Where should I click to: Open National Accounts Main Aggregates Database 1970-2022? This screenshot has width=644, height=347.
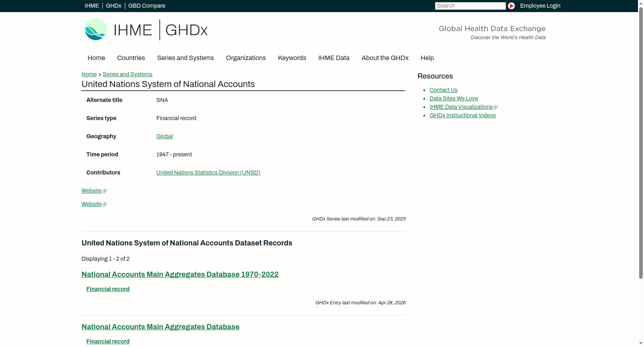pyautogui.click(x=180, y=274)
